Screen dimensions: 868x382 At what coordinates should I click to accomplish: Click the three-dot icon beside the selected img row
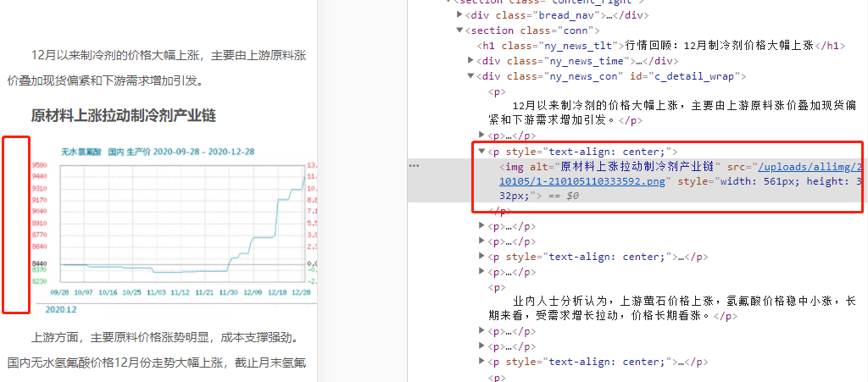pos(415,166)
